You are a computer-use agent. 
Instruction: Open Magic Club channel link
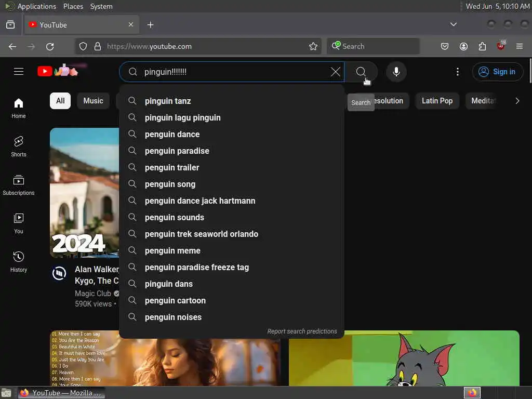coord(93,294)
